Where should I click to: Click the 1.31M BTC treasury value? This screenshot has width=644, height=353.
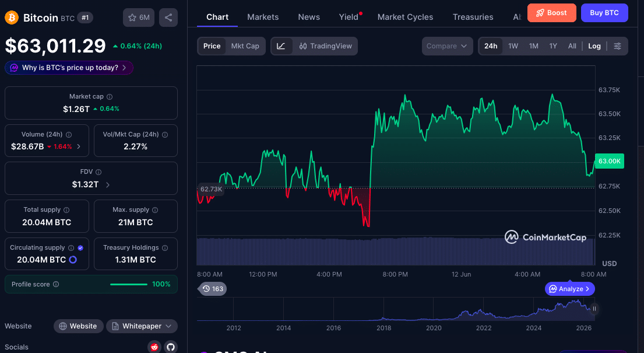click(136, 260)
